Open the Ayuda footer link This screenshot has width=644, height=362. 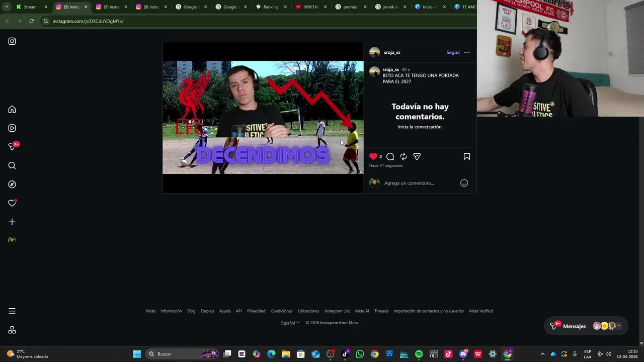coord(225,311)
